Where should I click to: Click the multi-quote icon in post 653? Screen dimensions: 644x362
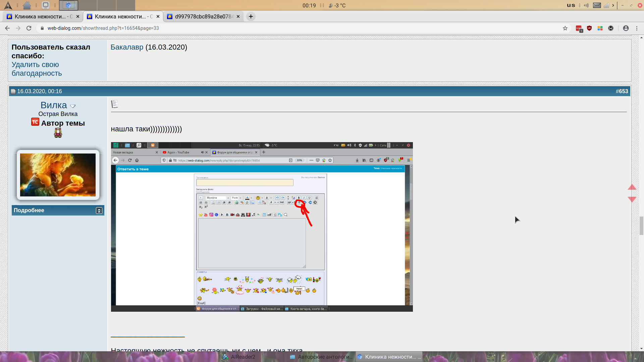115,104
